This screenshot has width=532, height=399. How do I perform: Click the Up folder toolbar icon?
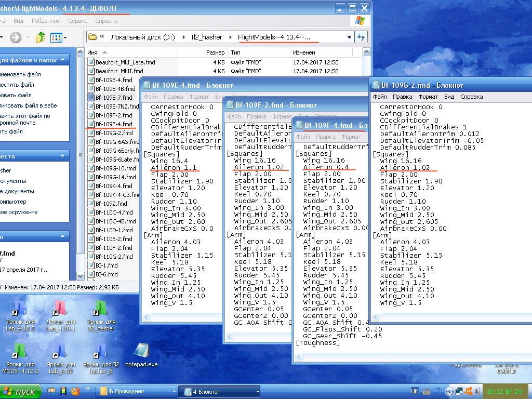40,37
